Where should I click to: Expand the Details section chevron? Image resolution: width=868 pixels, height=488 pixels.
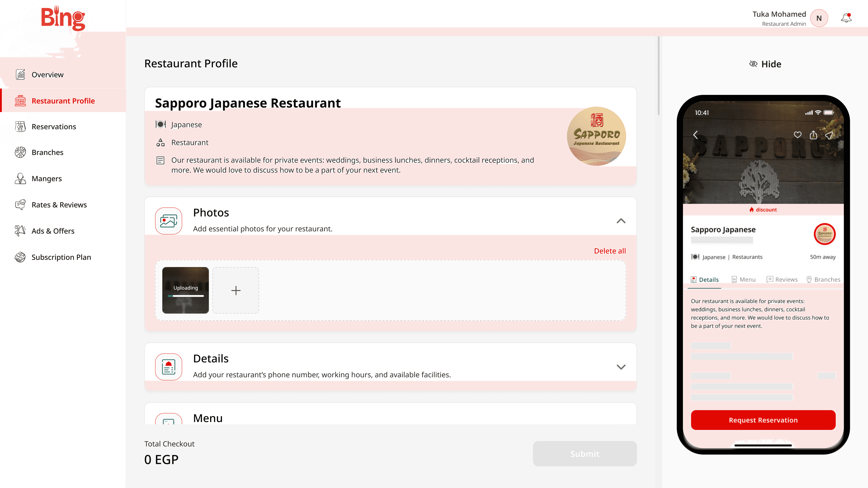(621, 367)
